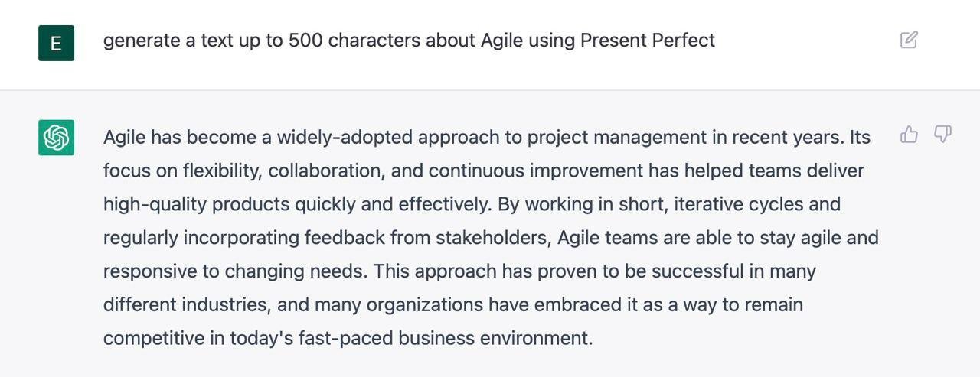This screenshot has width=980, height=377.
Task: Give the response a thumbs up
Action: 909,135
